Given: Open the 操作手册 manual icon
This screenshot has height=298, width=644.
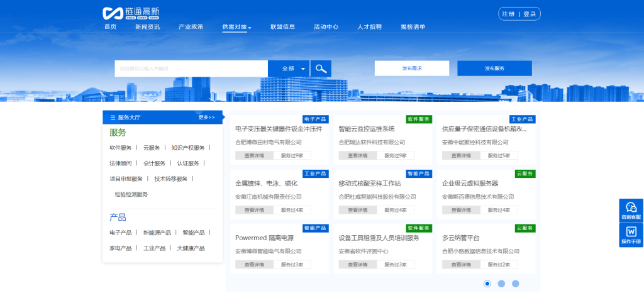Looking at the screenshot, I should point(631,235).
